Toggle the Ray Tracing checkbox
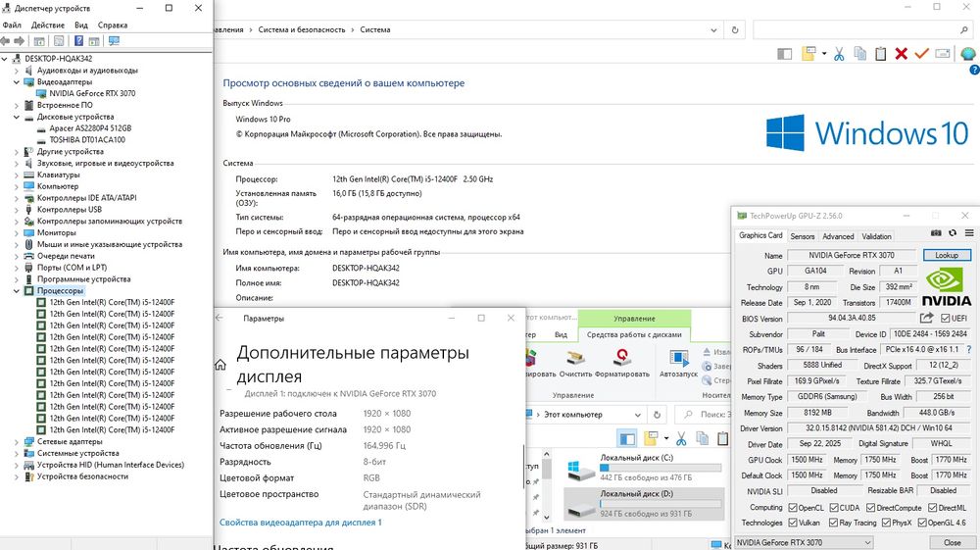This screenshot has height=550, width=980. [x=833, y=523]
